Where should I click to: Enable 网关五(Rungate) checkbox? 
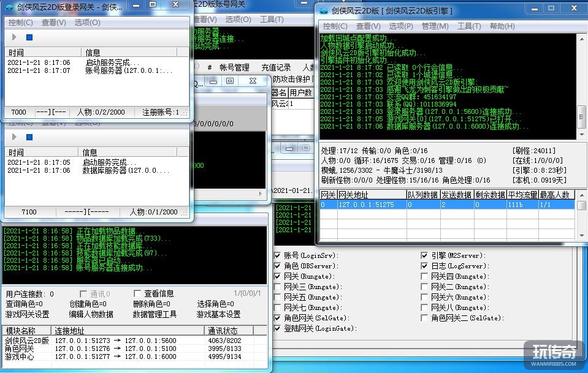pos(277,297)
